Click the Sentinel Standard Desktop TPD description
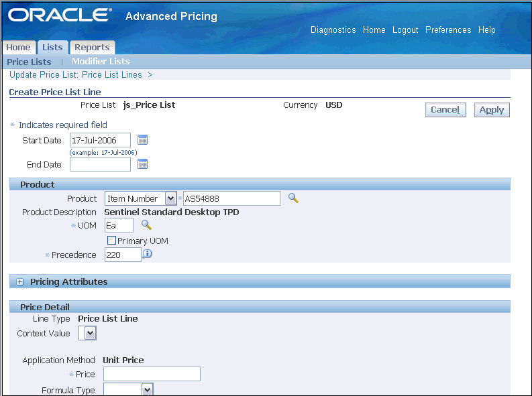The height and width of the screenshot is (396, 532). (x=172, y=212)
